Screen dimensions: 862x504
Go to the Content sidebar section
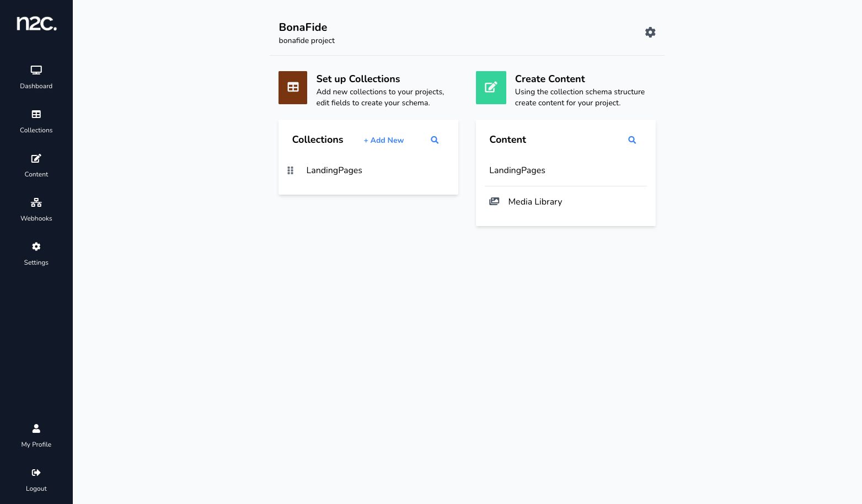coord(36,165)
